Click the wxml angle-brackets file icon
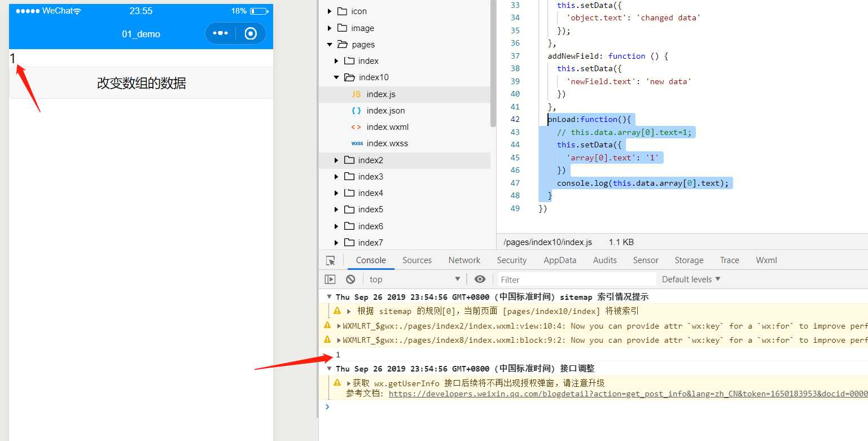 (x=356, y=127)
